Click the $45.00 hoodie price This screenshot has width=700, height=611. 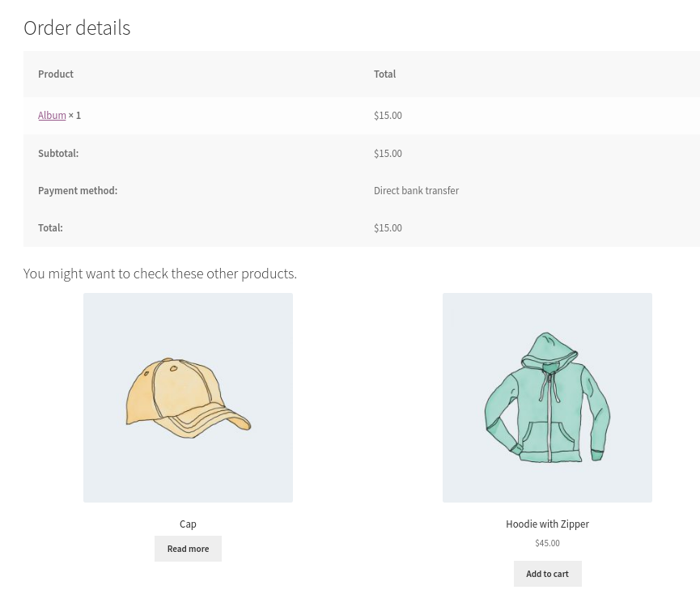pyautogui.click(x=547, y=543)
